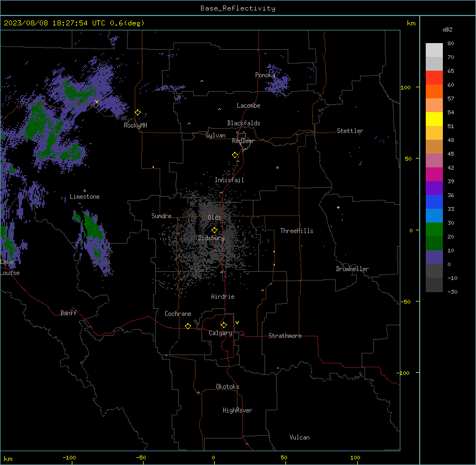This screenshot has width=476, height=465.
Task: Click the Ponoka town label
Action: pyautogui.click(x=265, y=75)
